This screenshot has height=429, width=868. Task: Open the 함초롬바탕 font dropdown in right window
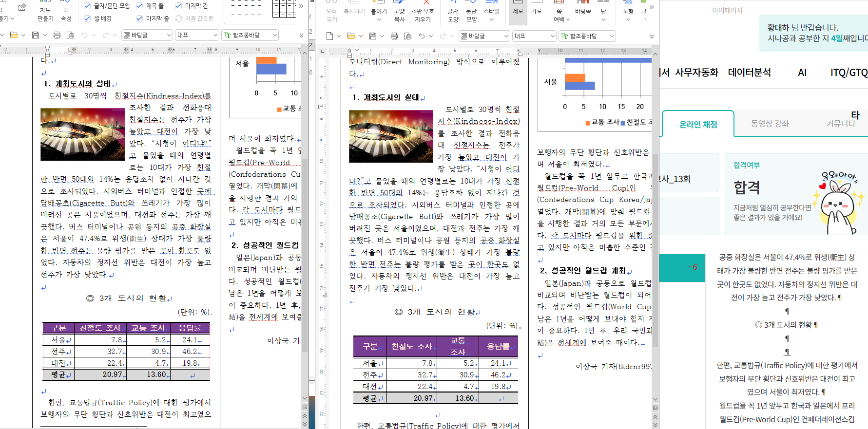pos(587,36)
